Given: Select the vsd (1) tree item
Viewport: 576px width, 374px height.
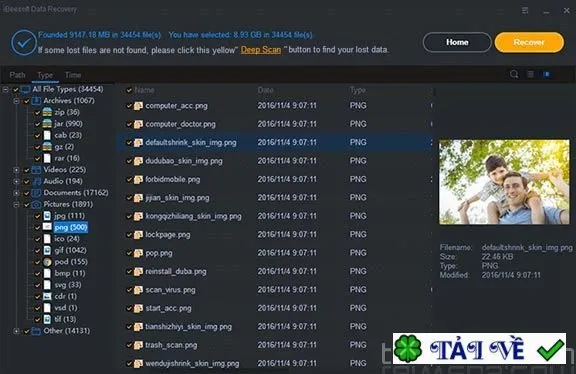Looking at the screenshot, I should (x=66, y=308).
